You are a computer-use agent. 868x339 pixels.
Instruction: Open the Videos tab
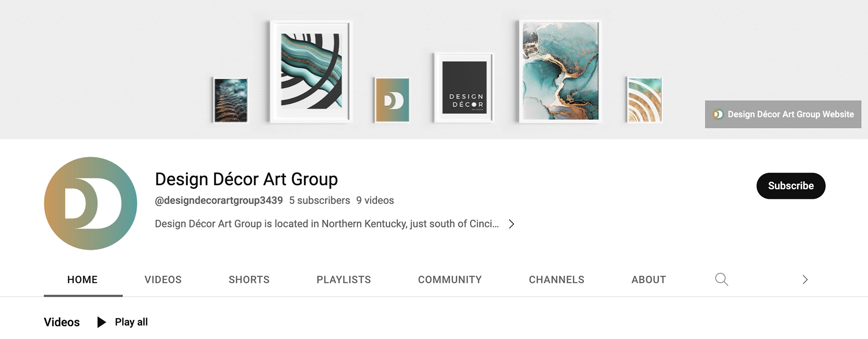(163, 280)
